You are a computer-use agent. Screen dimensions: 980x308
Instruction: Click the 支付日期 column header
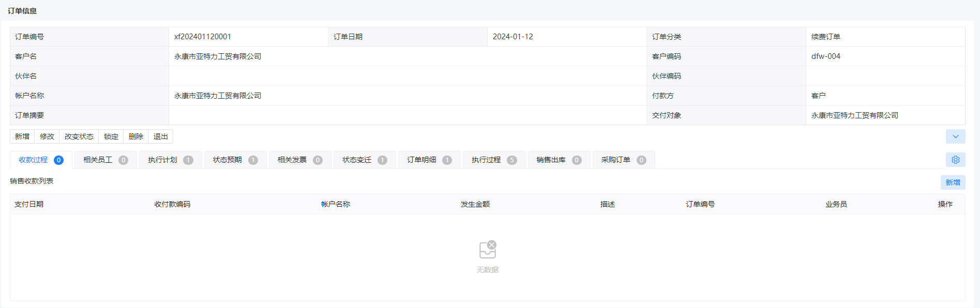point(29,204)
